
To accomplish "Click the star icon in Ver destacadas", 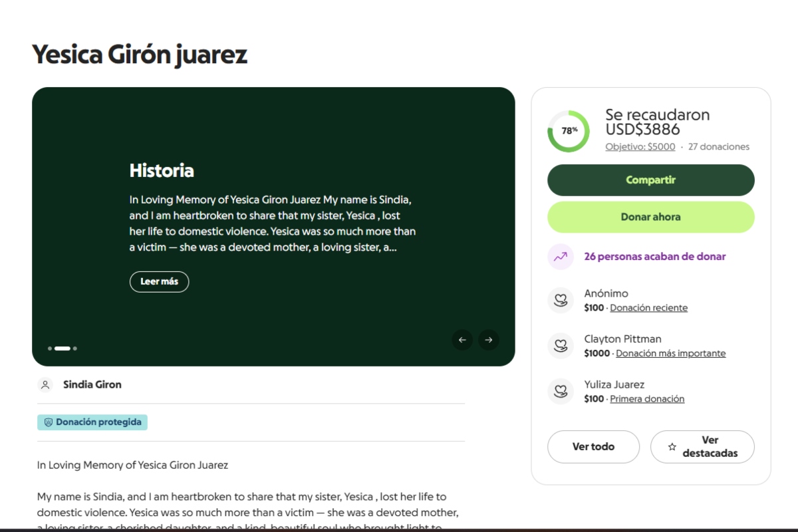I will click(672, 447).
